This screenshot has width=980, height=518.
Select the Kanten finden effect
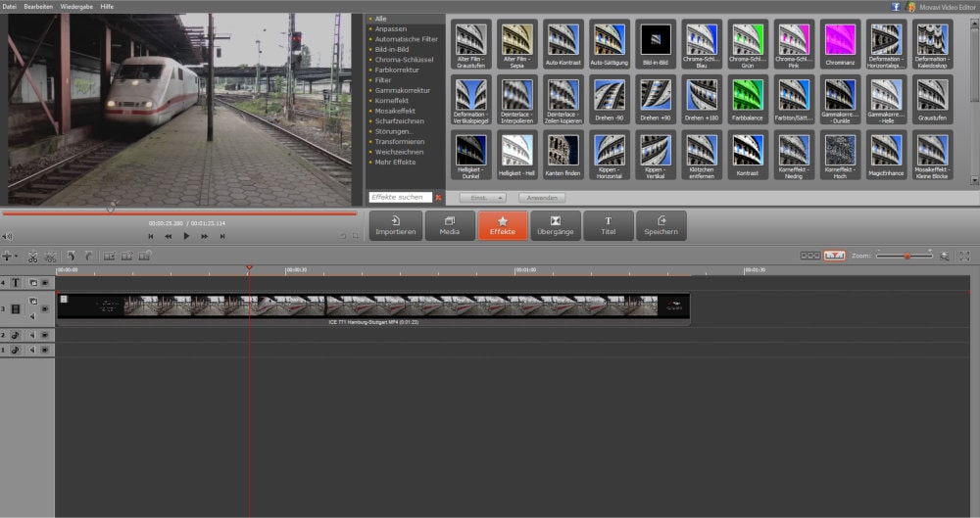click(x=563, y=155)
